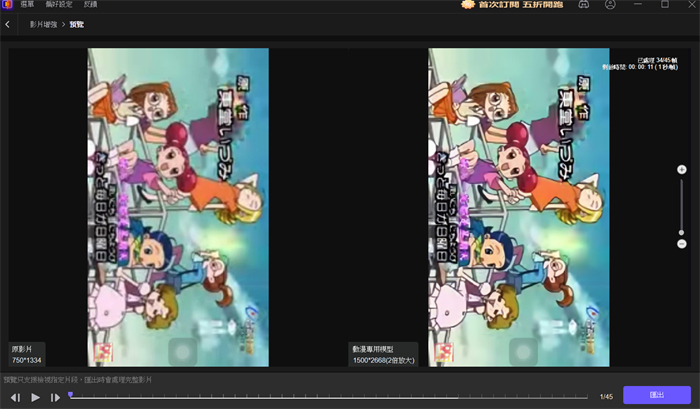Maximize the application window

pyautogui.click(x=665, y=4)
